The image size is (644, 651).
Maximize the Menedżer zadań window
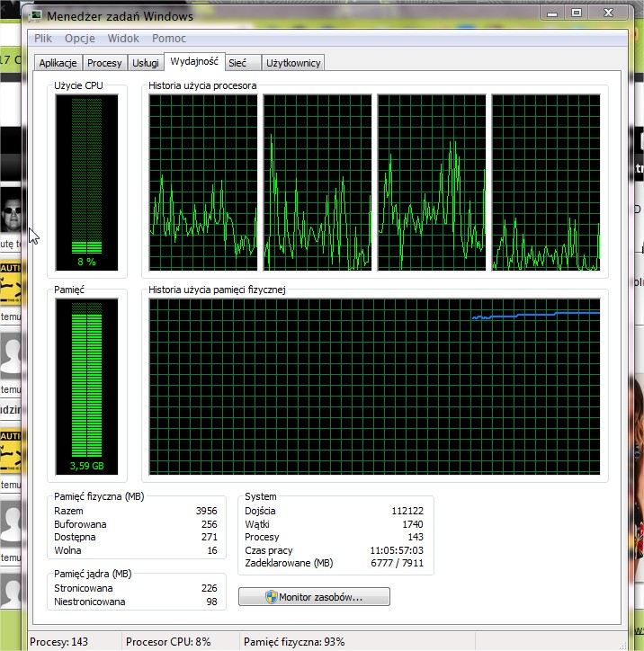tap(577, 13)
